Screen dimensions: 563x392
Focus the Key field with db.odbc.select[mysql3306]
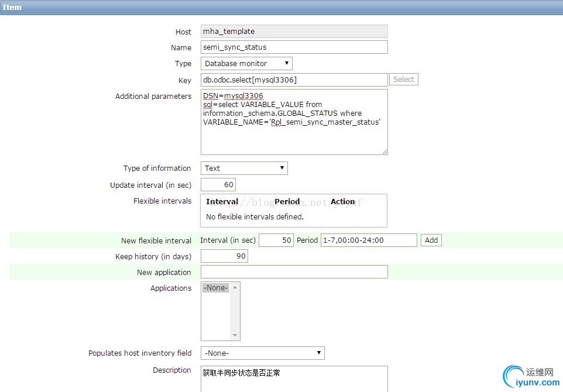click(x=294, y=80)
